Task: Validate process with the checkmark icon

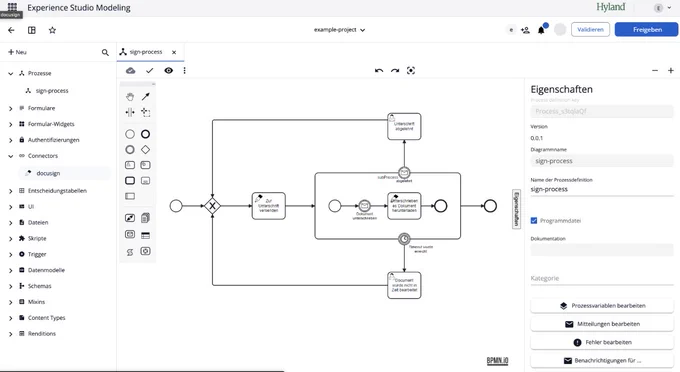Action: pyautogui.click(x=150, y=70)
